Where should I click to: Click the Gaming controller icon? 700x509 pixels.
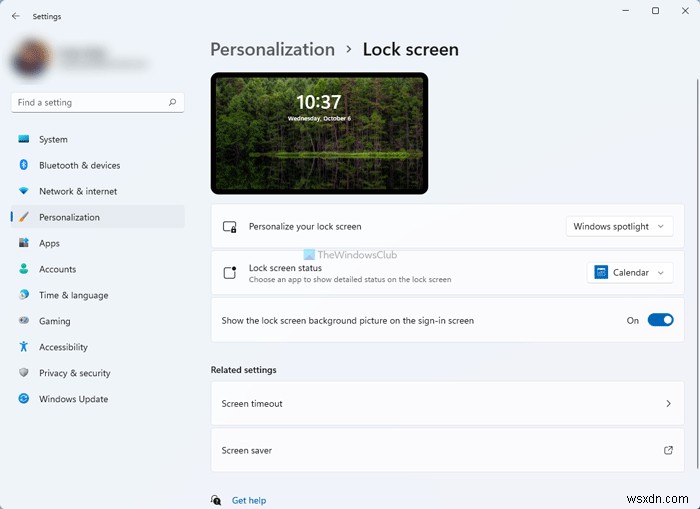24,321
